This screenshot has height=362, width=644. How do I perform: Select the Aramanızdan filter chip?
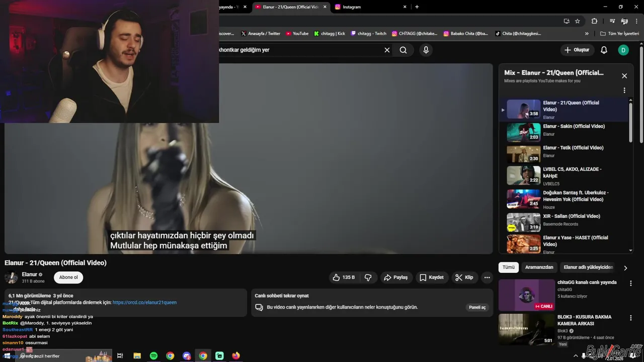tap(539, 267)
